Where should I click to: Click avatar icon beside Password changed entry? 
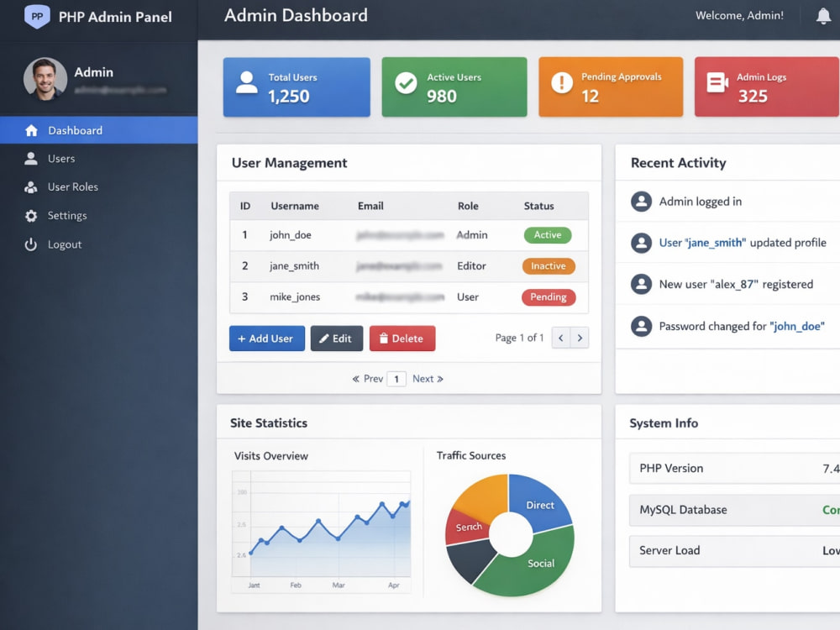[641, 326]
